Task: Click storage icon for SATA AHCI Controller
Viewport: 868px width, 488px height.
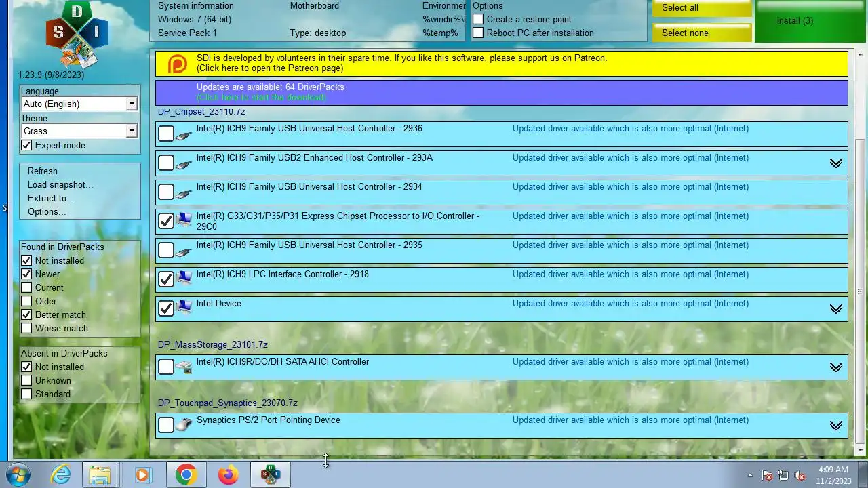Action: pos(183,367)
